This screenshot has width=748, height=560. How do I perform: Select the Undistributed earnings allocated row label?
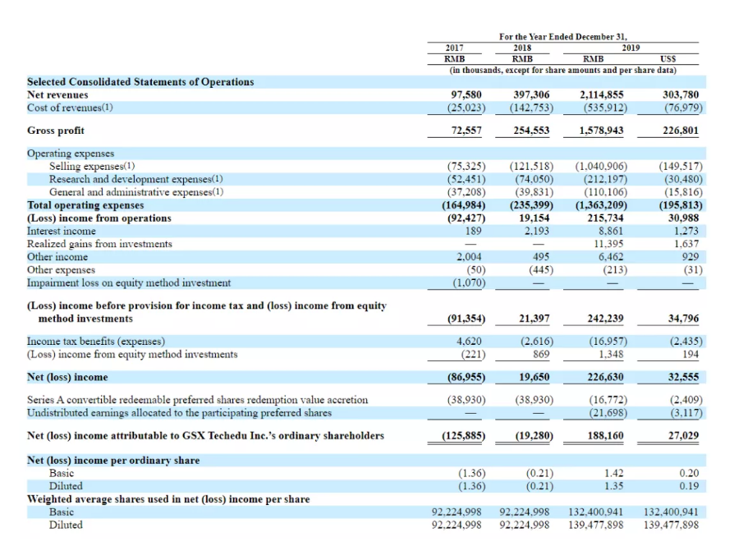click(x=179, y=412)
